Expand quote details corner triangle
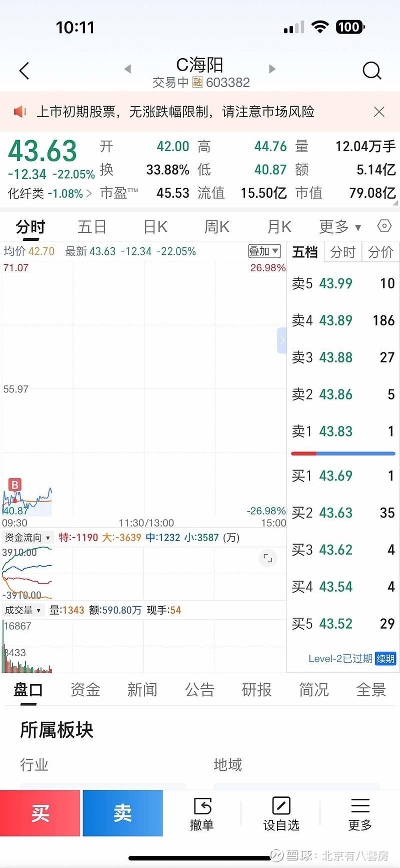 (x=395, y=203)
